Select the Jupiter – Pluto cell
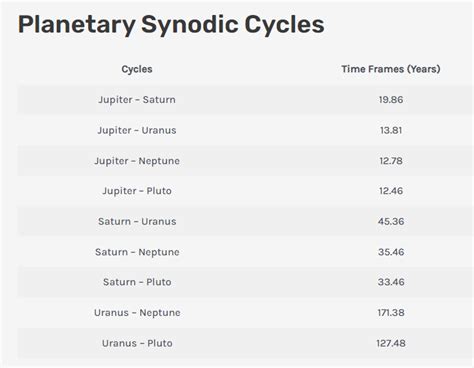 [137, 191]
